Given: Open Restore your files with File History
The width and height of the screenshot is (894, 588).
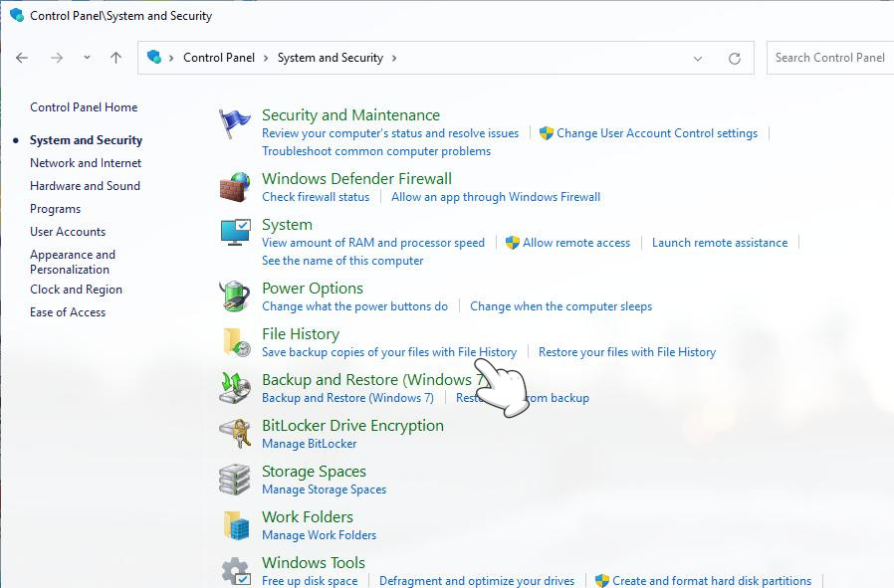Looking at the screenshot, I should (x=626, y=352).
